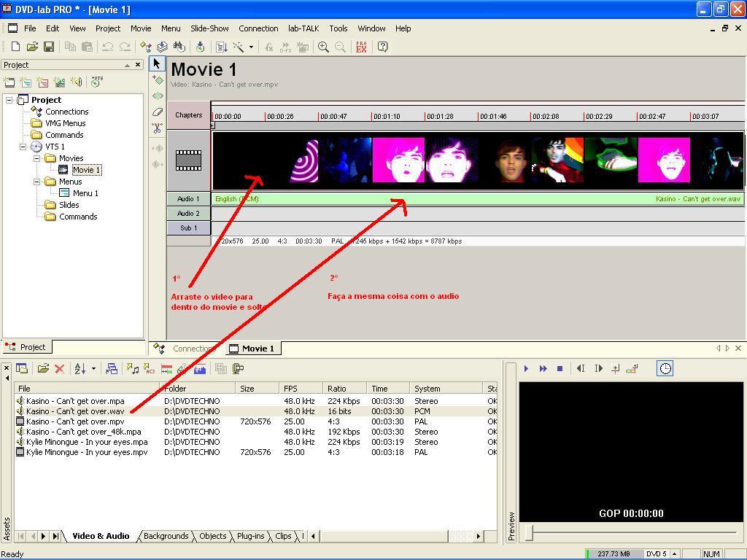
Task: Click the red X delete asset icon
Action: (60, 368)
